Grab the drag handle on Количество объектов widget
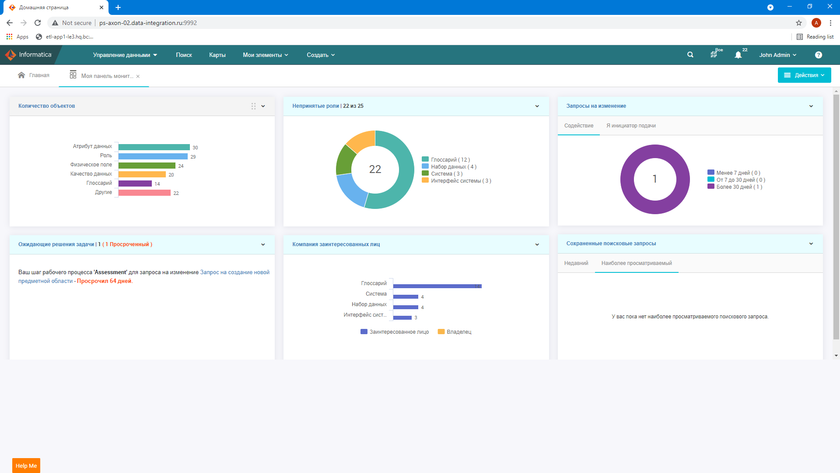The width and height of the screenshot is (840, 473). click(x=253, y=105)
